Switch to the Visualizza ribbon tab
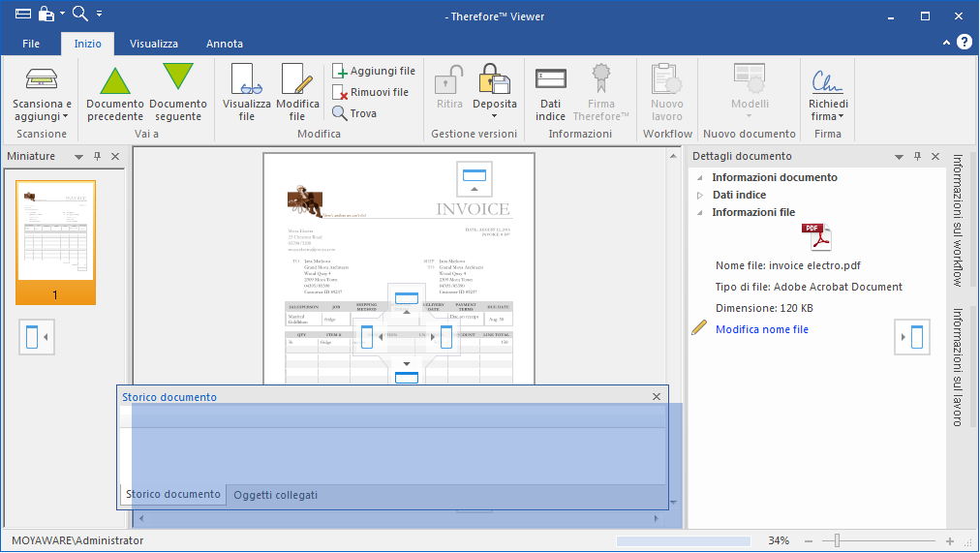Image resolution: width=980 pixels, height=553 pixels. pyautogui.click(x=154, y=44)
